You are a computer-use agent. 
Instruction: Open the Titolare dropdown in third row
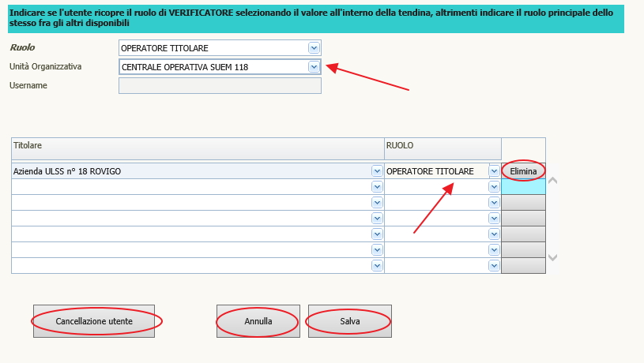click(376, 203)
